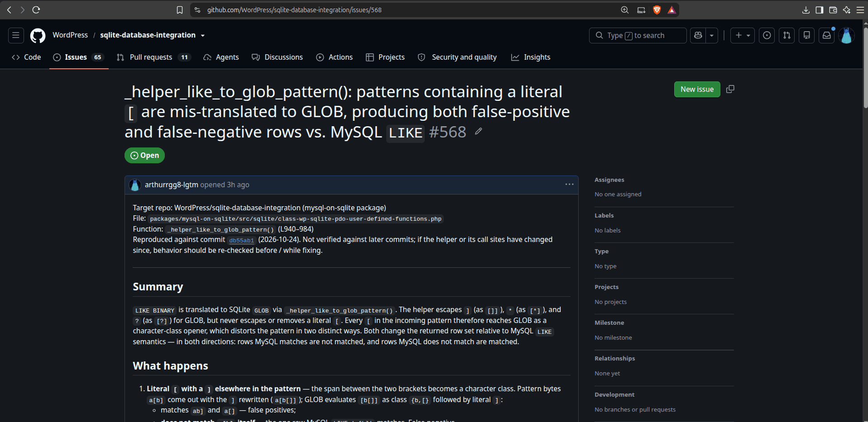
Task: Open the Labels sidebar section
Action: pyautogui.click(x=604, y=215)
